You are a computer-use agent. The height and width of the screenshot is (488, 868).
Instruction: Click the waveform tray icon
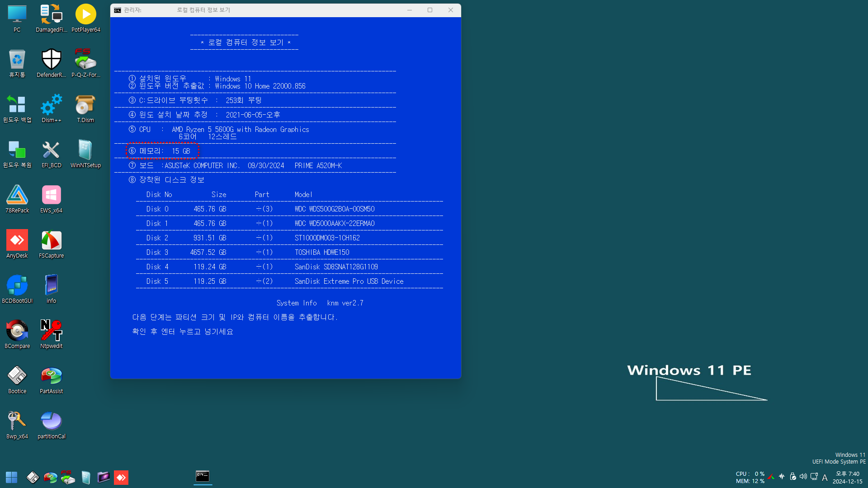coord(782,477)
